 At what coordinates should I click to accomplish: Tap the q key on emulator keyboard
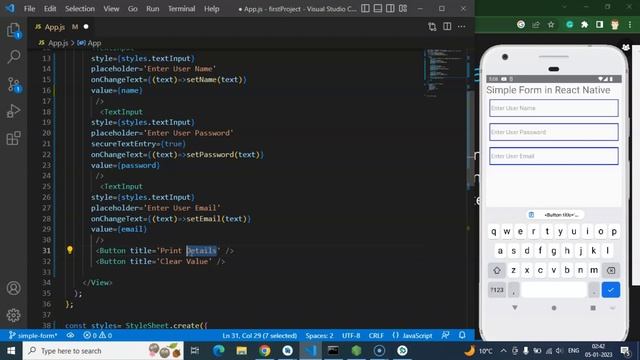(494, 231)
